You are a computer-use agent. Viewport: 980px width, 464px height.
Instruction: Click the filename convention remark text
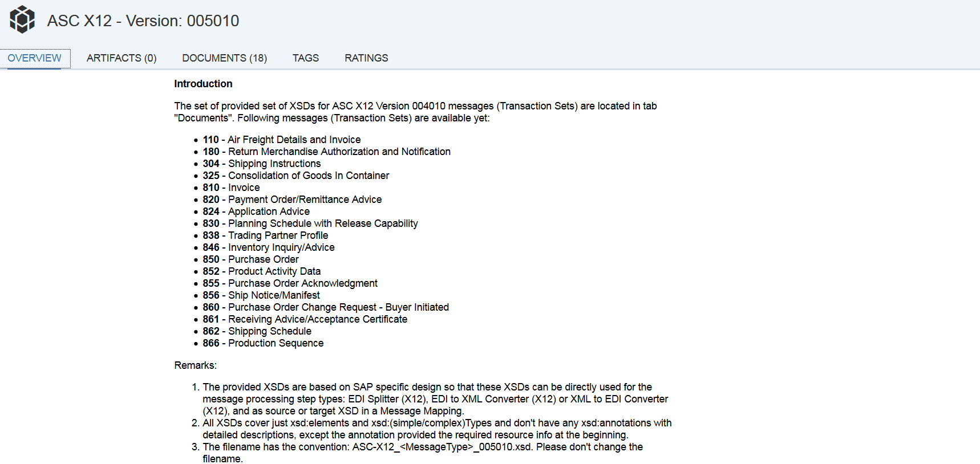[x=422, y=447]
